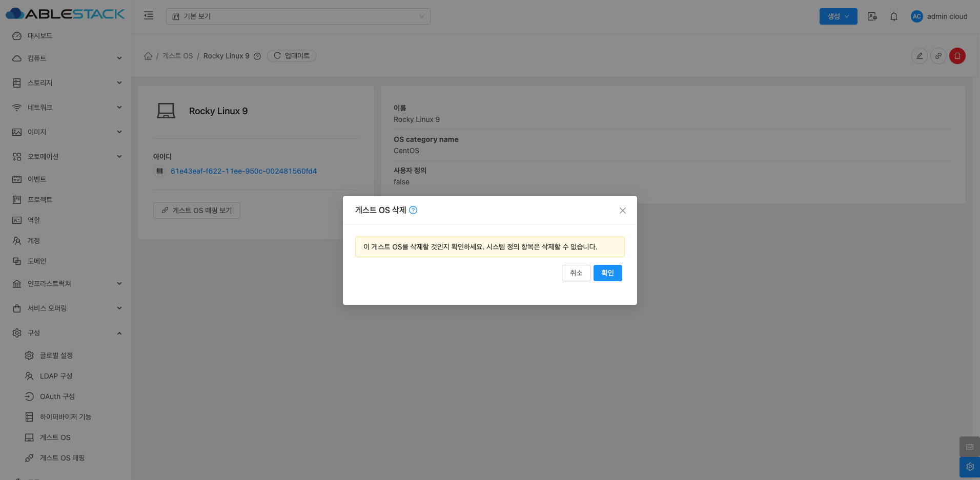Click the 오토메이션 grid icon
This screenshot has height=480, width=980.
17,157
